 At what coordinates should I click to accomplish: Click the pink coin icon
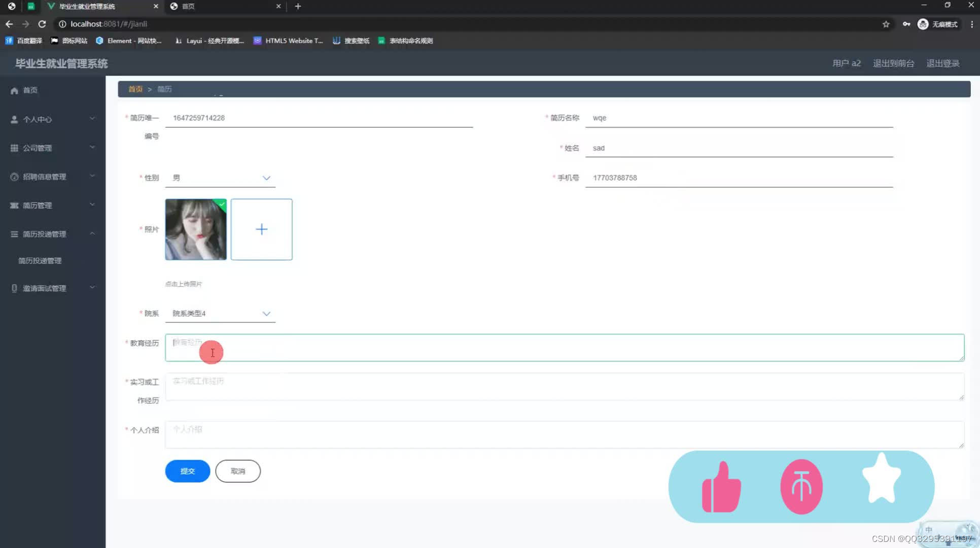(801, 487)
